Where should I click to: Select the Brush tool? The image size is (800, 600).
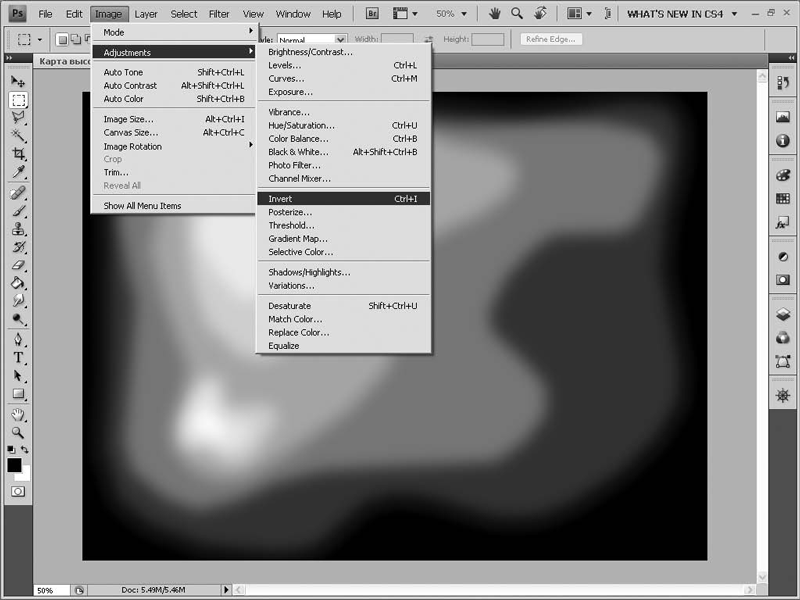[18, 211]
